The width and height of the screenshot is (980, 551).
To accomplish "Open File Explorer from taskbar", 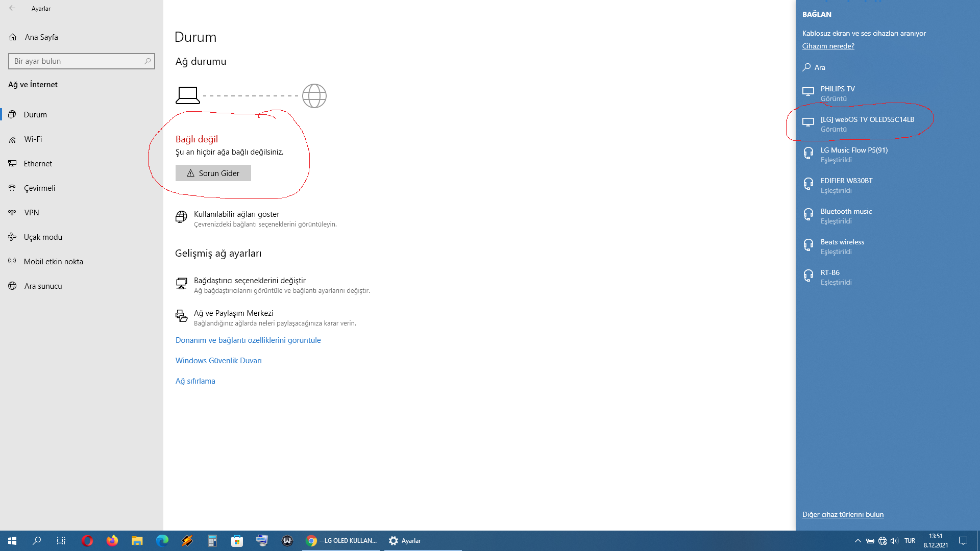I will pyautogui.click(x=137, y=541).
